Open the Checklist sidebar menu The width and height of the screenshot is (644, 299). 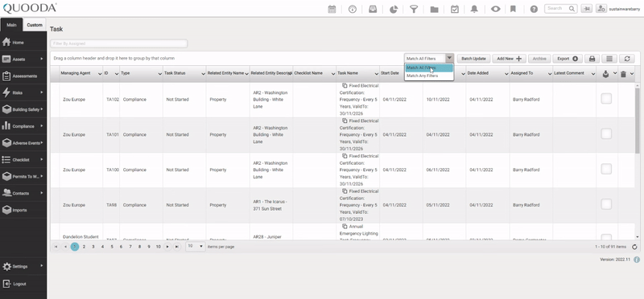23,160
